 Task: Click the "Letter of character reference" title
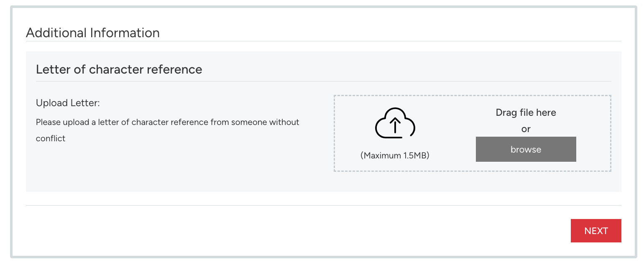tap(119, 69)
